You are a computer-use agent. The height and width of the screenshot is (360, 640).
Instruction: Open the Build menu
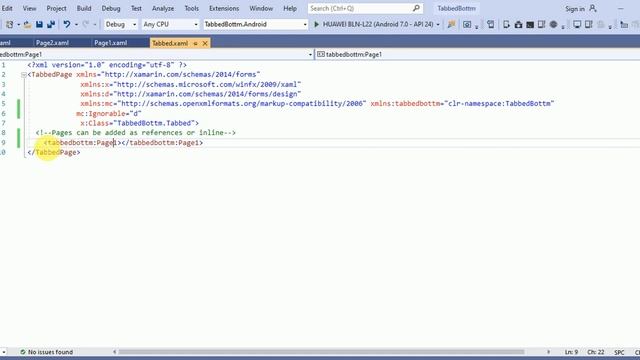pyautogui.click(x=84, y=8)
